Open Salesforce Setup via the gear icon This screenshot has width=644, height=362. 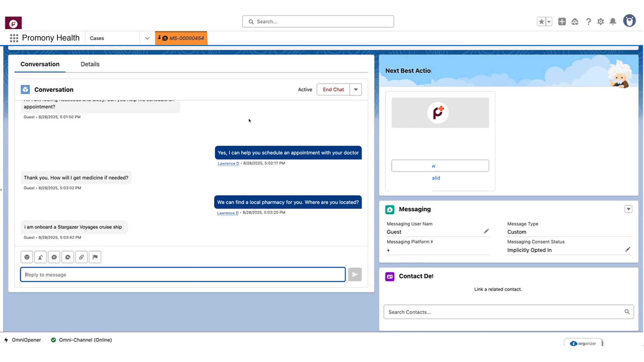[600, 21]
